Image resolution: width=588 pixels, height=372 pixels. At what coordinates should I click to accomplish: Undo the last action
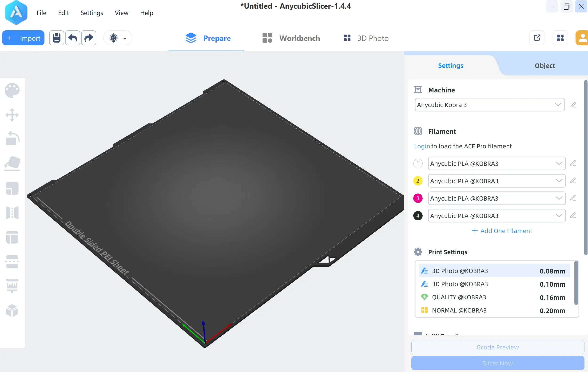72,38
